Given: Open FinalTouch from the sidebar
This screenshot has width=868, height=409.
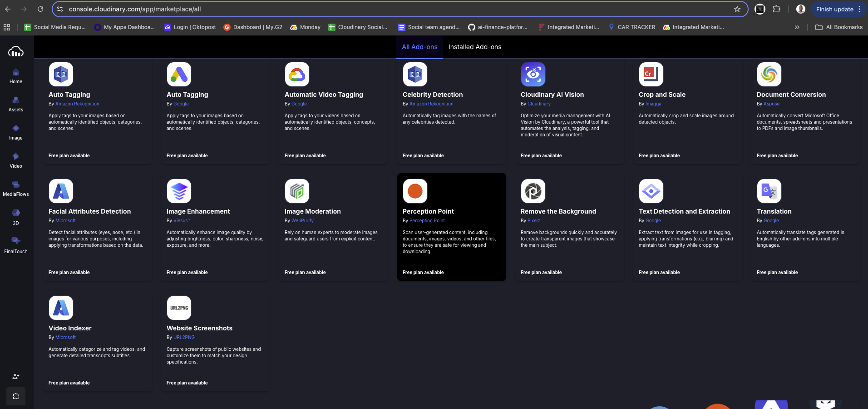Looking at the screenshot, I should pos(16,245).
